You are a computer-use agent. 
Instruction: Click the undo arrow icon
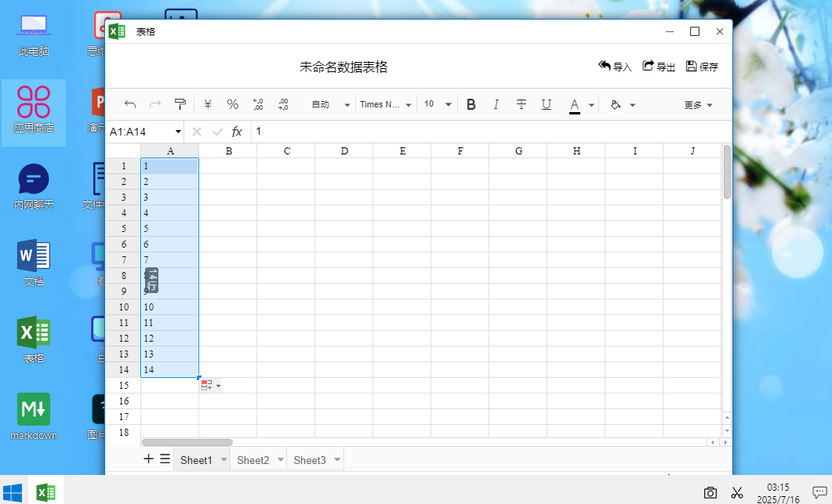click(x=130, y=104)
